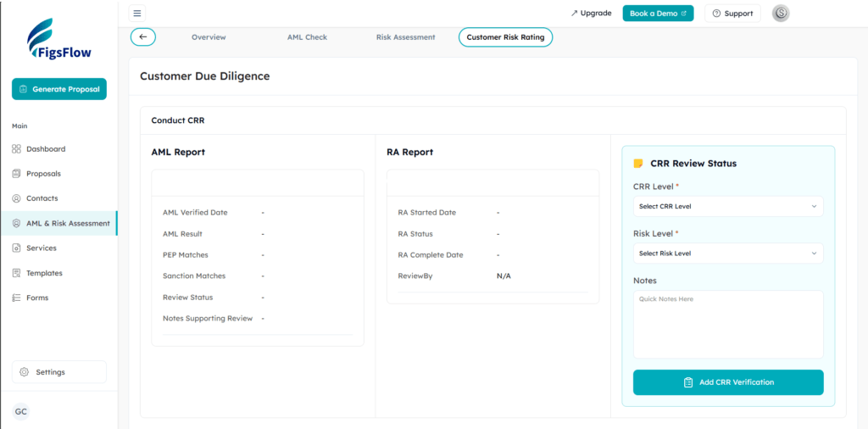Open Support from the top bar
This screenshot has height=429, width=868.
(x=732, y=14)
